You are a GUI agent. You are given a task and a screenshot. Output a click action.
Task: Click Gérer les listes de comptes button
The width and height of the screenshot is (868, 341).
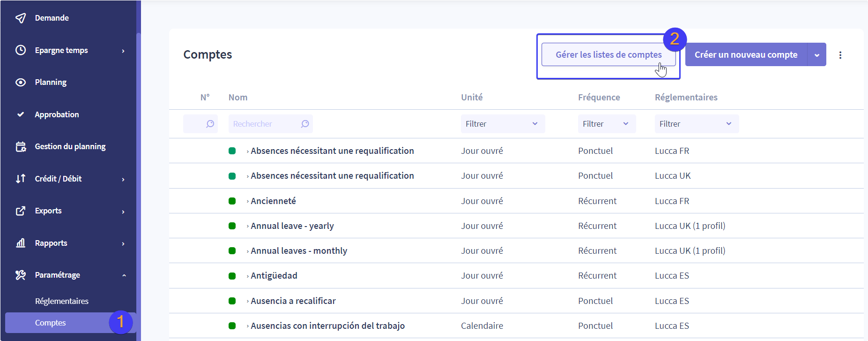pos(608,55)
